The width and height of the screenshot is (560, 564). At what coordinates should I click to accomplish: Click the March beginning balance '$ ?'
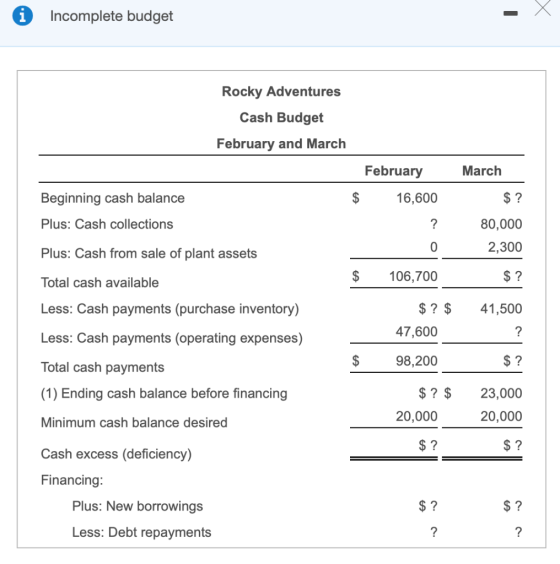(513, 198)
